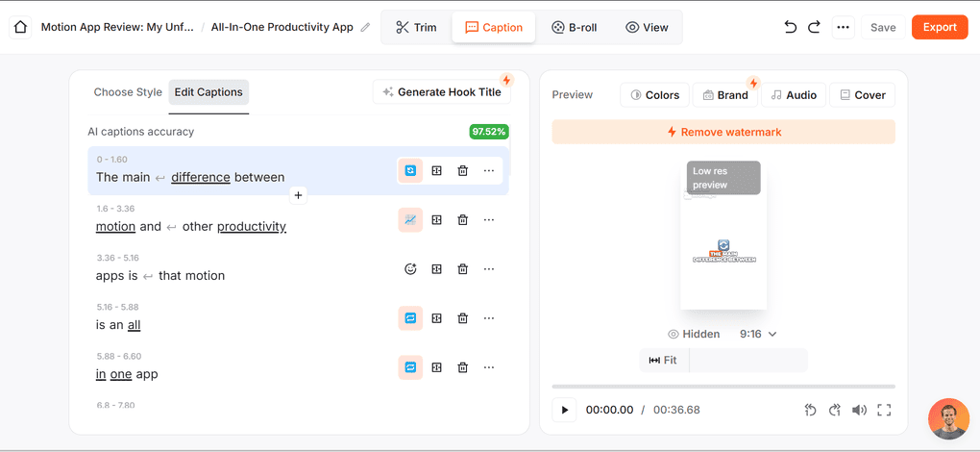
Task: Delete the "in one app" caption
Action: point(462,367)
